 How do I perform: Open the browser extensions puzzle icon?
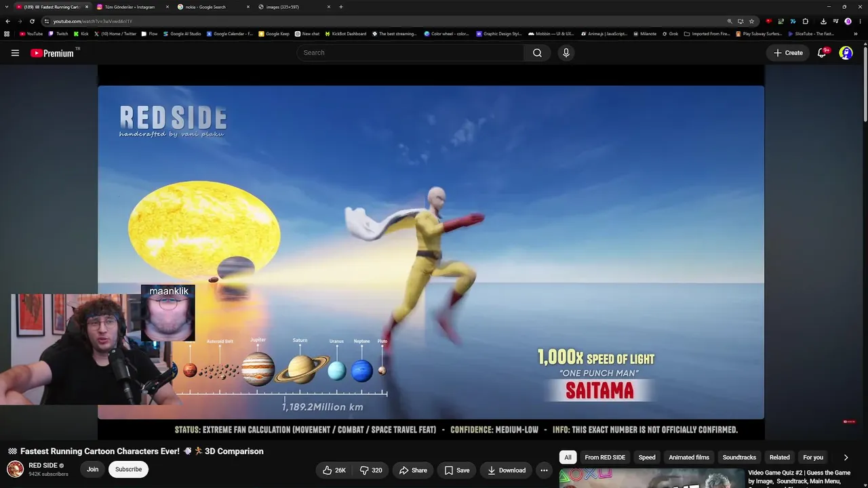[805, 21]
